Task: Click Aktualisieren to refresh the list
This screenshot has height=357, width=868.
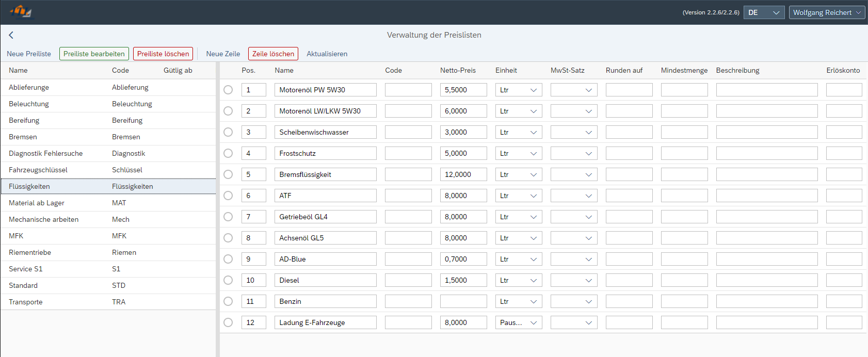Action: pos(327,54)
